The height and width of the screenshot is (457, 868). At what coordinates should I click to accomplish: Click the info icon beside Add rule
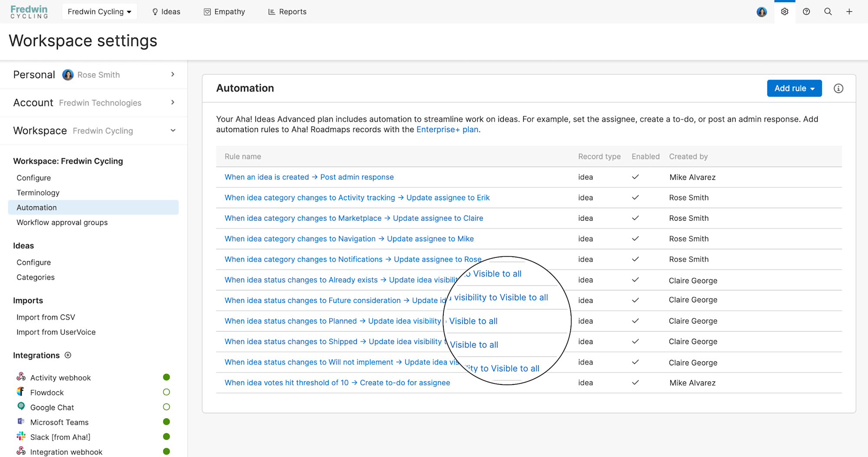[x=838, y=88]
